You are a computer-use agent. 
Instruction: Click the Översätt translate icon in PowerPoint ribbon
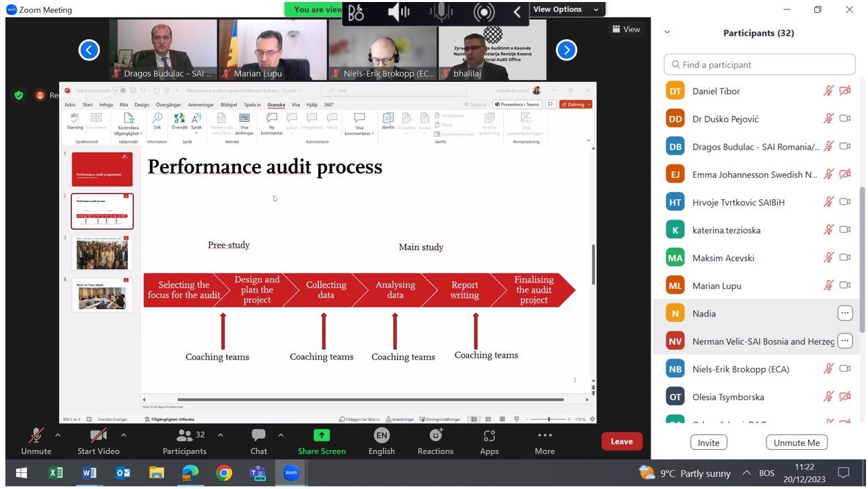180,121
